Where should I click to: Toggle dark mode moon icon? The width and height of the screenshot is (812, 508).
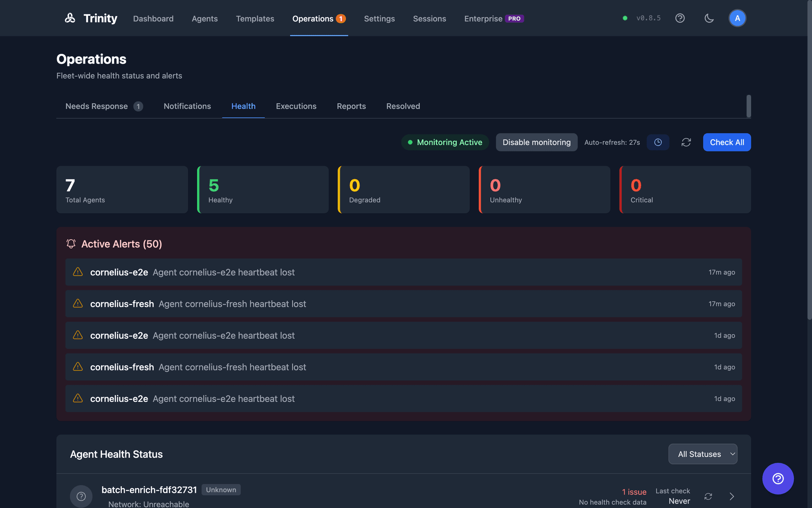point(709,18)
